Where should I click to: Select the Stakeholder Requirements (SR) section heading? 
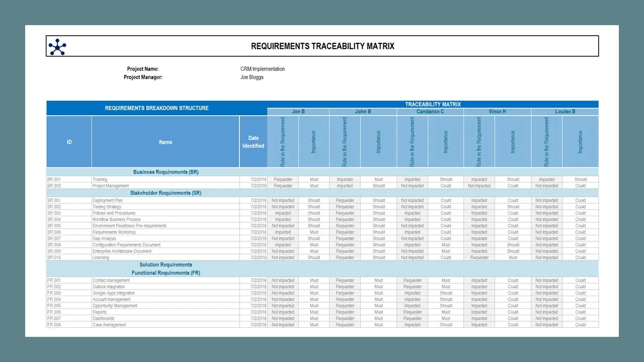166,193
